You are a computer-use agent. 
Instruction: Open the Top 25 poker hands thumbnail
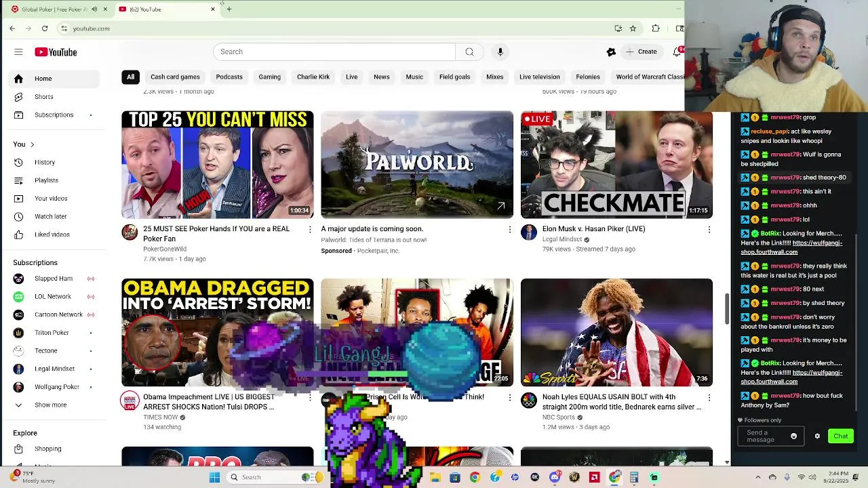(218, 165)
